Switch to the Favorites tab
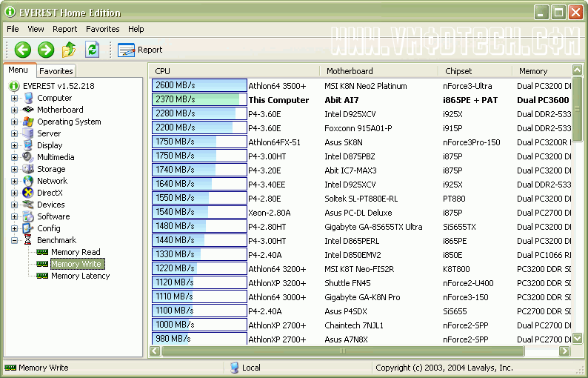This screenshot has width=588, height=378. pos(56,71)
